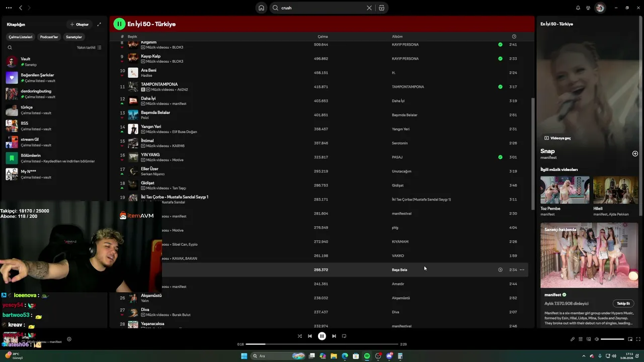Open the three-dot app menu
This screenshot has width=644, height=362.
(x=9, y=8)
